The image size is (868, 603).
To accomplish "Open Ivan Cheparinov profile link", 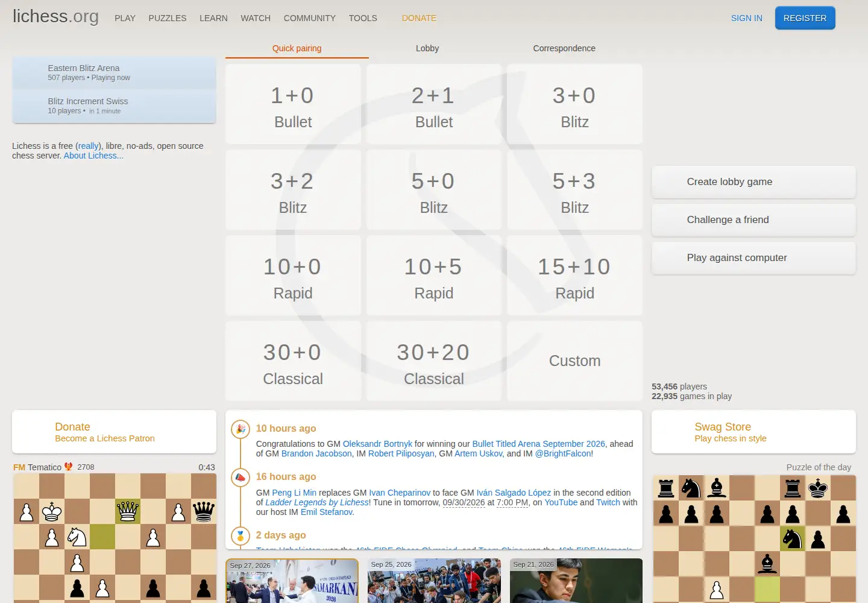I will pyautogui.click(x=400, y=493).
